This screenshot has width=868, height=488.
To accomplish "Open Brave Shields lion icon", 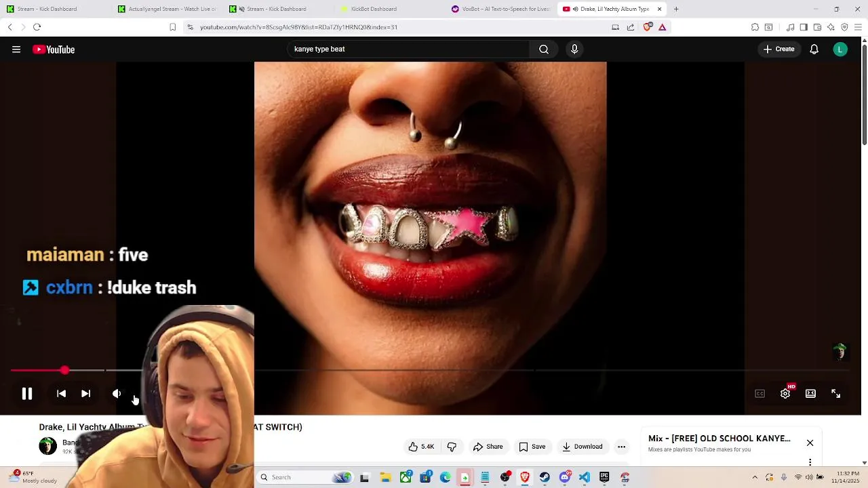I will coord(648,27).
